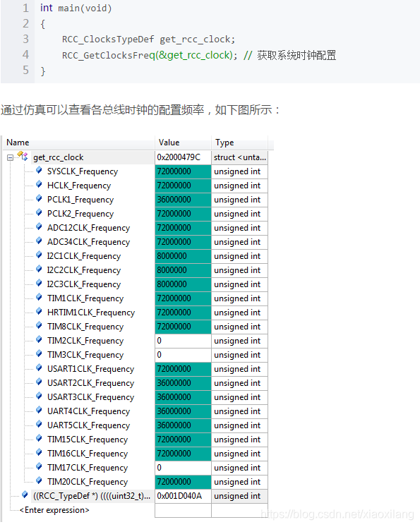Click the HRTIM1CLK_Frequency member icon
Screen dimensions: 420x527
[39, 312]
